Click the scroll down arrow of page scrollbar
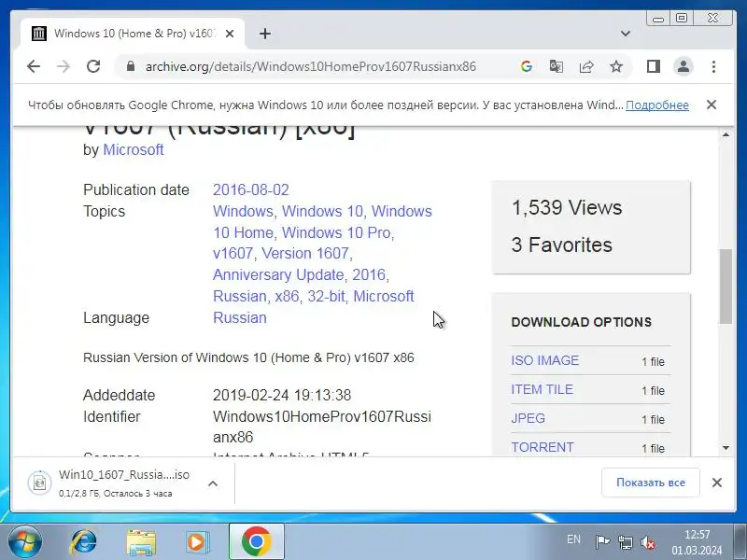The height and width of the screenshot is (560, 747). [x=726, y=448]
